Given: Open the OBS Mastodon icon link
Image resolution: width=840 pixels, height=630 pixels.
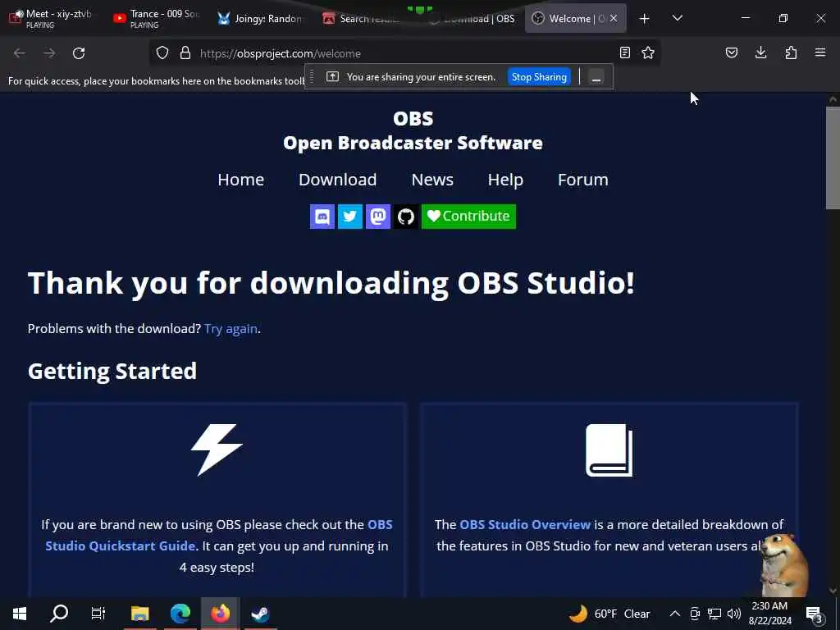Looking at the screenshot, I should [377, 217].
